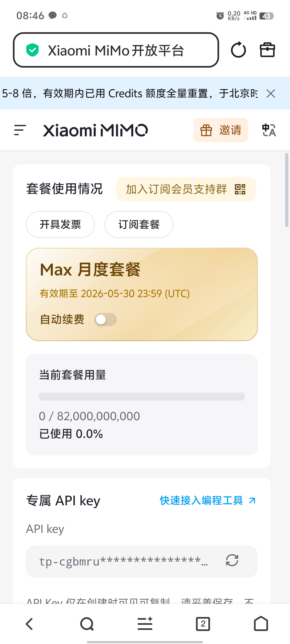This screenshot has width=290, height=644.
Task: Toggle the 自动续费 auto-renew switch
Action: (105, 319)
